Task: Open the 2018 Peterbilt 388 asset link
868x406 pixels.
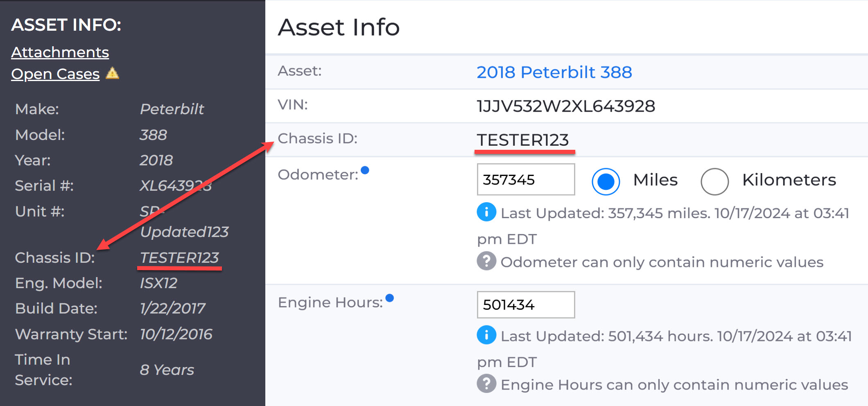Action: point(554,72)
